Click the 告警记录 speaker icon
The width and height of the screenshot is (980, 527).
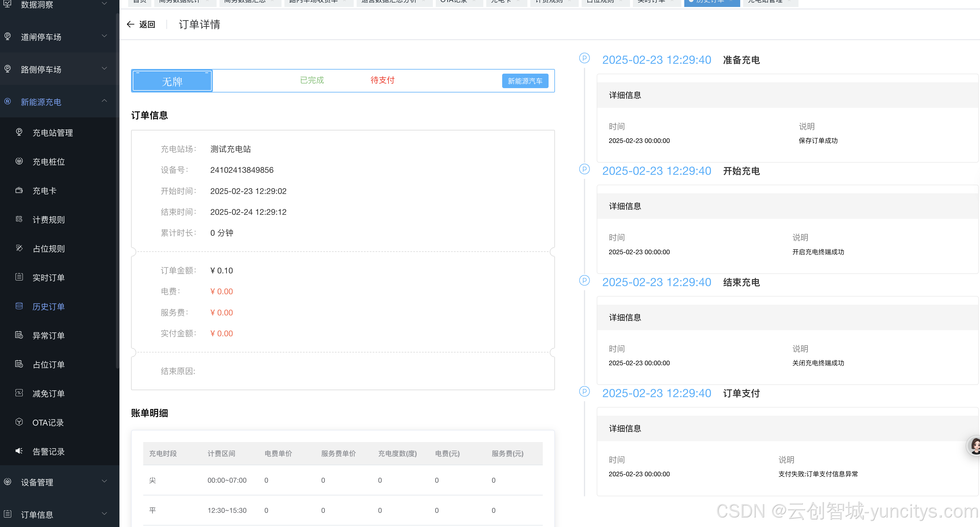coord(19,451)
